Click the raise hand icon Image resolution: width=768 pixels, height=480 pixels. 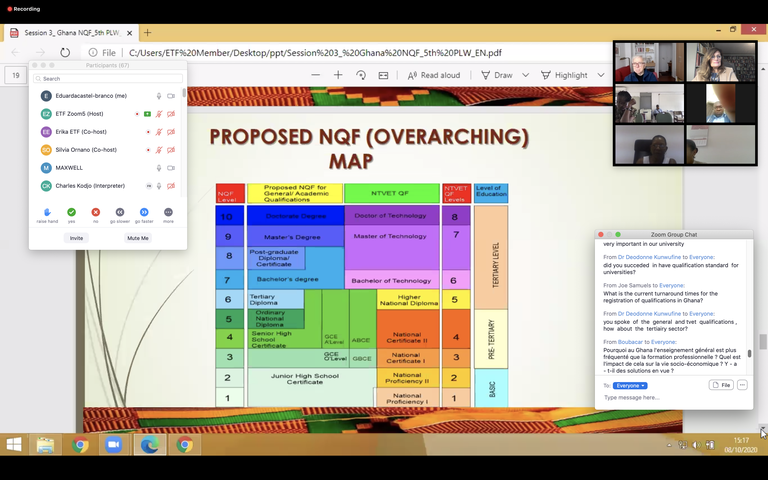(x=47, y=212)
